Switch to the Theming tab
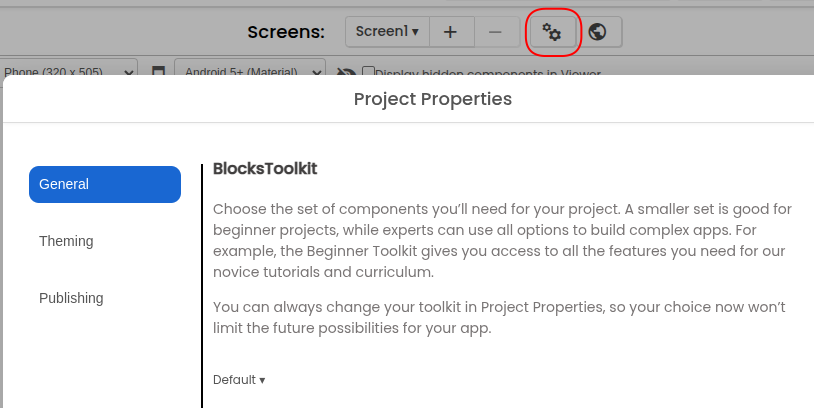 66,241
